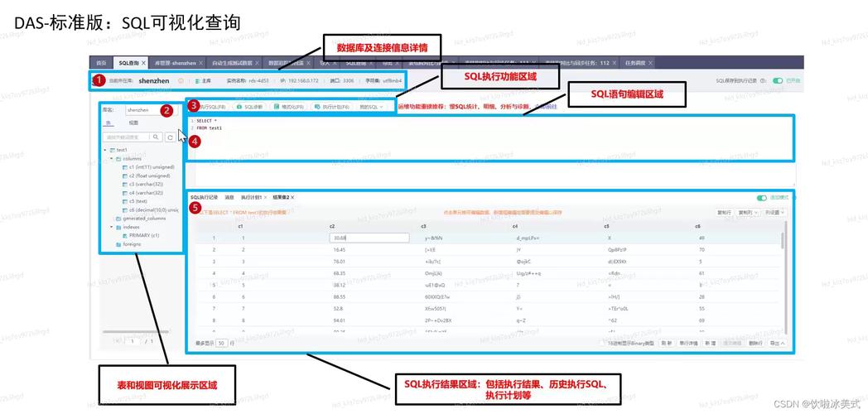Toggle the edit mode switch above results
This screenshot has width=868, height=414.
point(762,198)
